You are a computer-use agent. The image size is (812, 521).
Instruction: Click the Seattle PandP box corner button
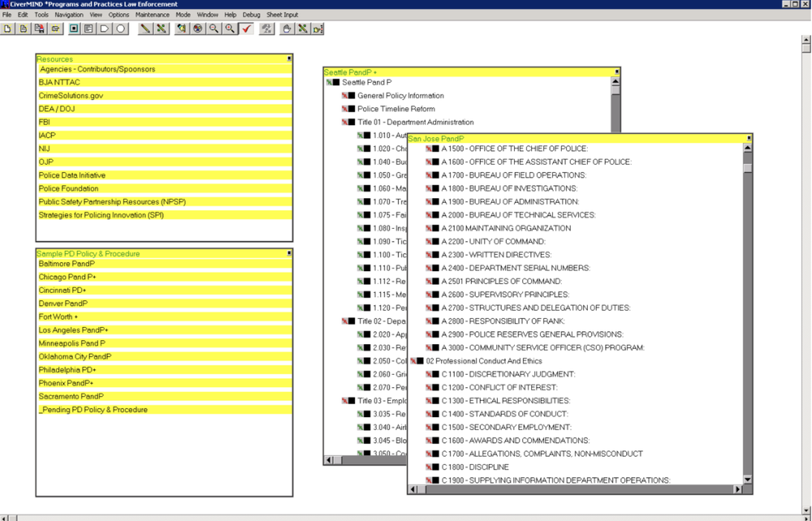[x=617, y=72]
